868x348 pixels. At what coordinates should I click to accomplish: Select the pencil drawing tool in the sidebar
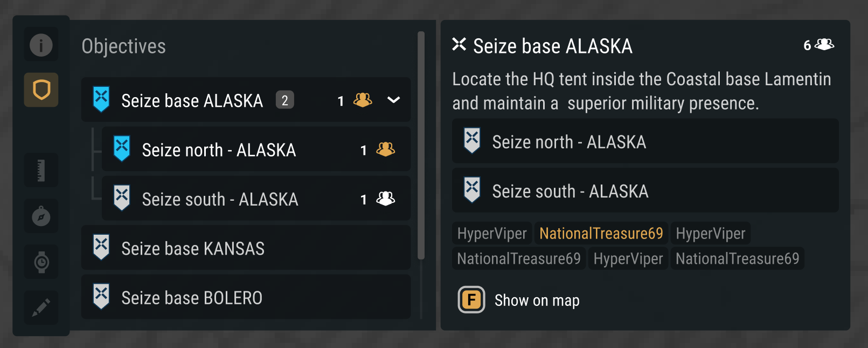tap(41, 308)
